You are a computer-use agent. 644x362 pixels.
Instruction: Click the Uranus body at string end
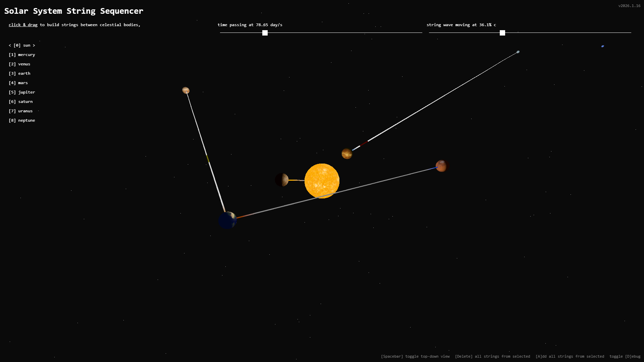[518, 52]
